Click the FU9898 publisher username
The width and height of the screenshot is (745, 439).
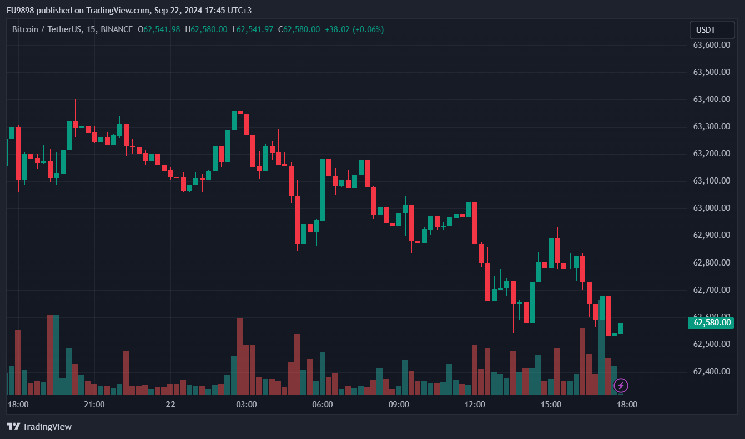15,9
